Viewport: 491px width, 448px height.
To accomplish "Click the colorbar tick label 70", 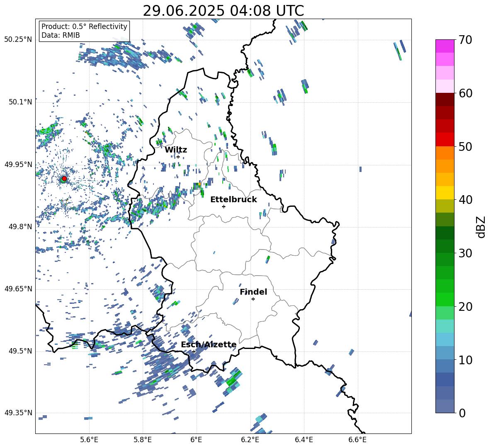I will point(465,40).
